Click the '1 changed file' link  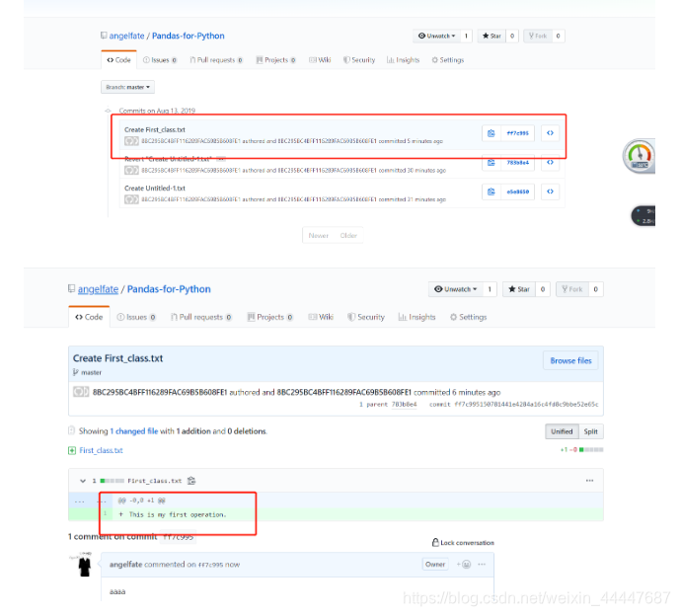(x=133, y=431)
